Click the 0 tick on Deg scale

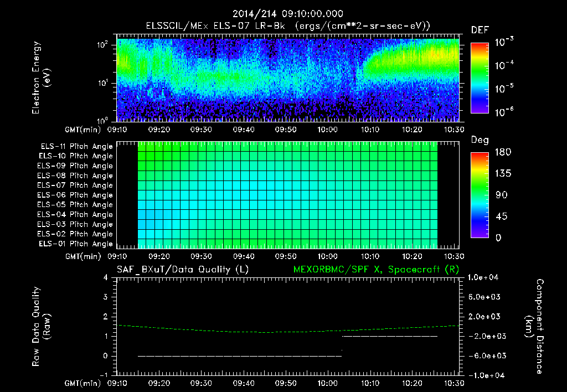pyautogui.click(x=498, y=238)
